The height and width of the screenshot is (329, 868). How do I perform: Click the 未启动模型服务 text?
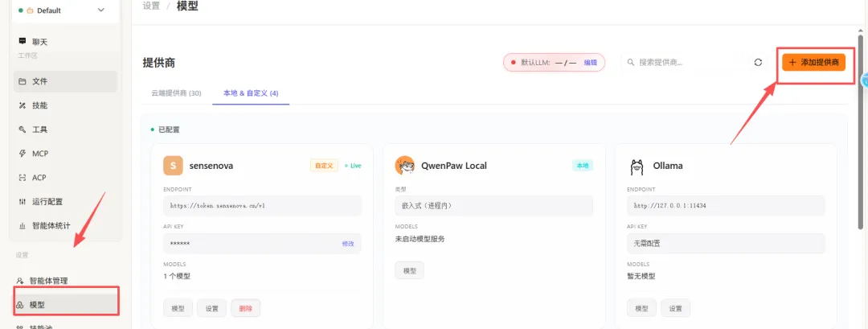click(x=420, y=239)
